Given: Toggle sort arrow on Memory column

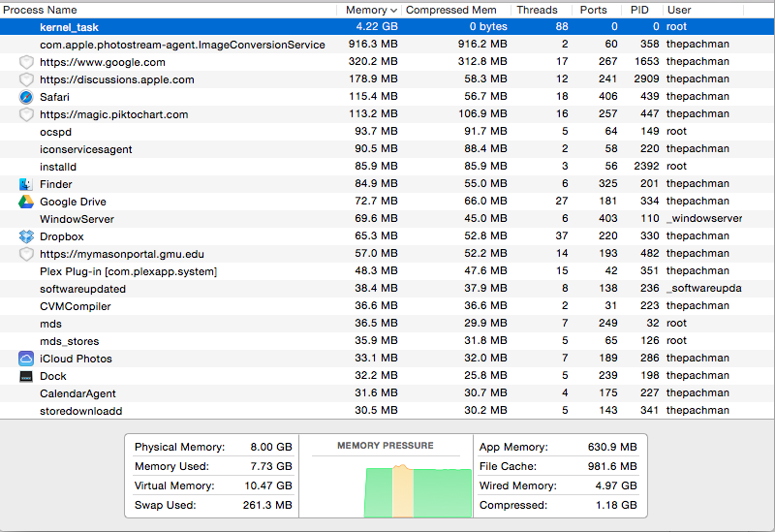Looking at the screenshot, I should pos(393,11).
